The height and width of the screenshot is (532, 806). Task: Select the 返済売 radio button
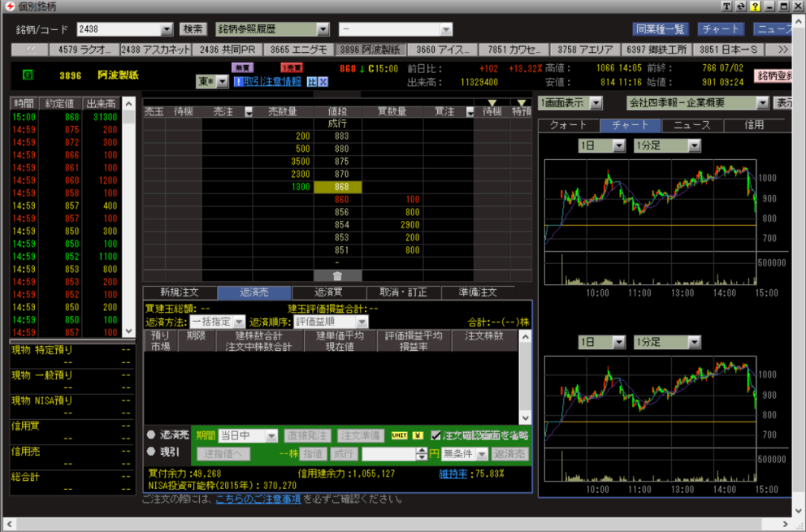click(x=151, y=435)
